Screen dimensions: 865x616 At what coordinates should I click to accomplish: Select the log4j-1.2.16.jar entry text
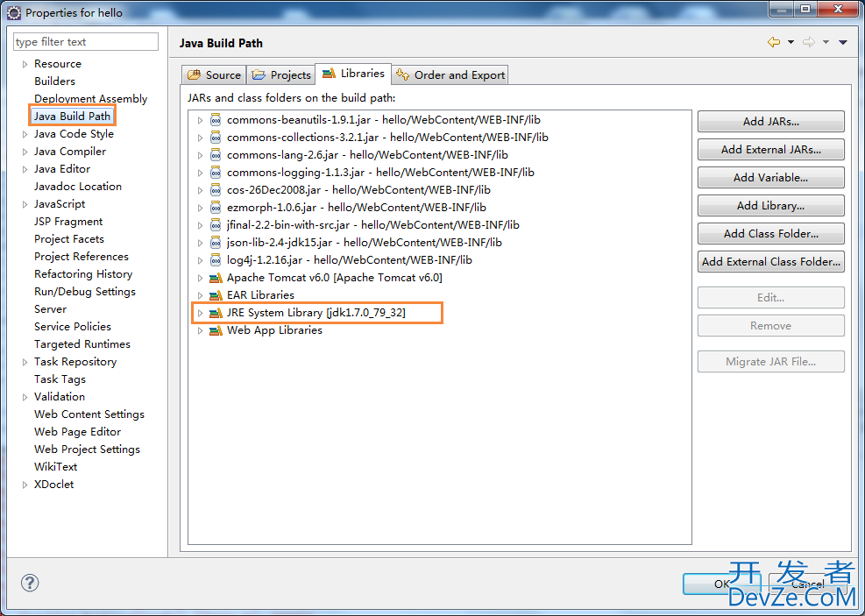pos(349,260)
